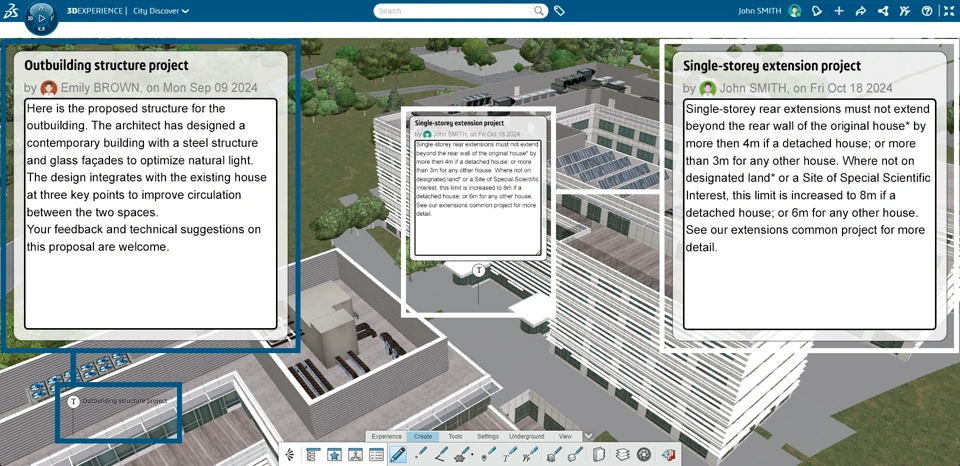Select the place pin marker tool
The image size is (960, 466).
488,454
